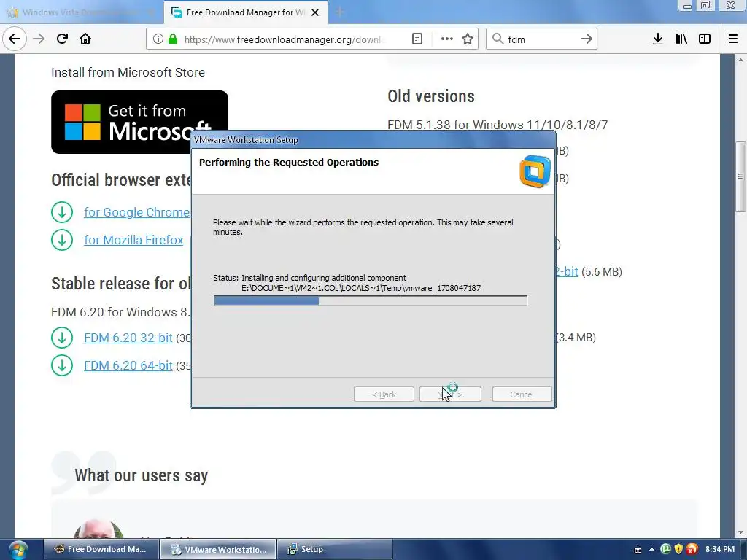Click Cancel in VMware setup dialog
This screenshot has height=560, width=747.
pyautogui.click(x=522, y=394)
